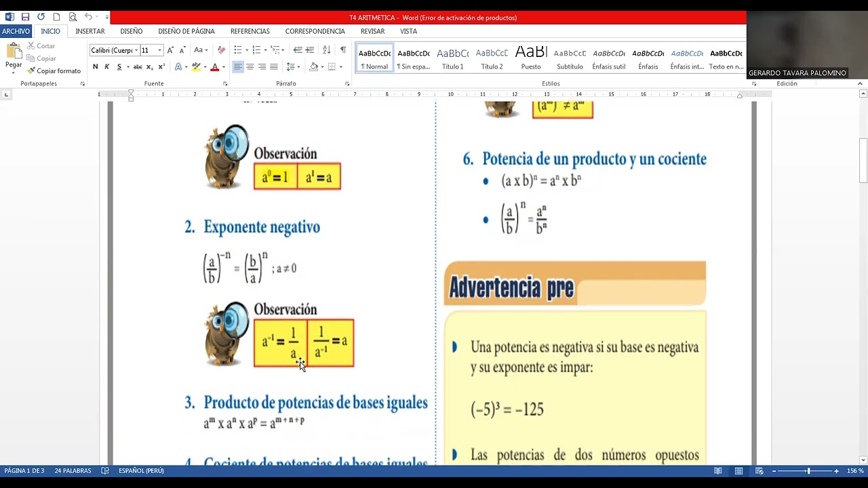Open the font size dropdown
The image size is (868, 488).
pos(160,50)
